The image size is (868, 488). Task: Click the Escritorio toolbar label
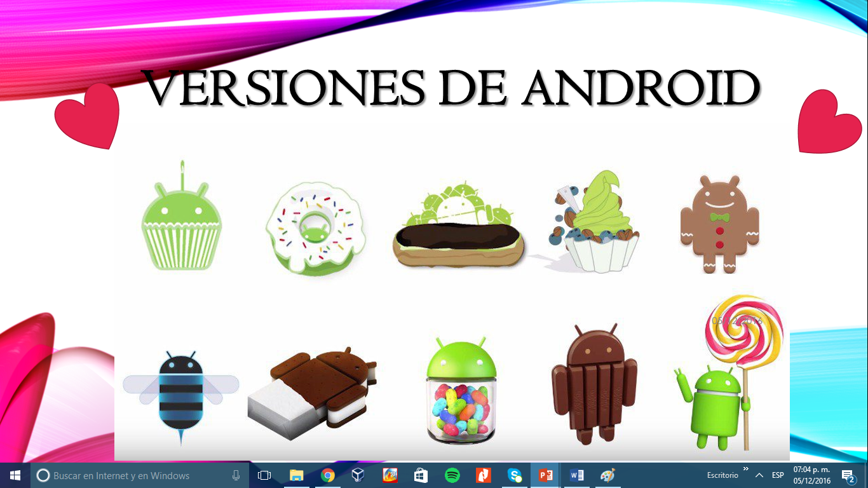(722, 475)
